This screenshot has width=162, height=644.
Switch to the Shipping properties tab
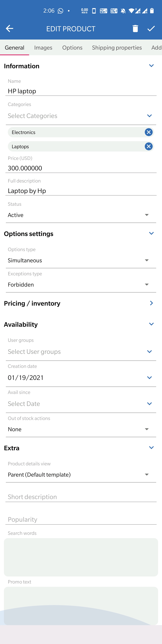[x=117, y=47]
